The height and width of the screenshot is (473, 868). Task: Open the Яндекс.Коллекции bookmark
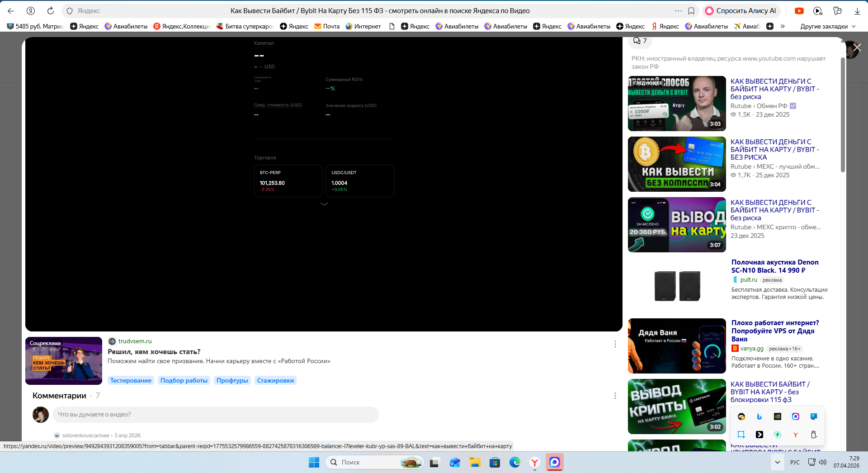(x=182, y=26)
